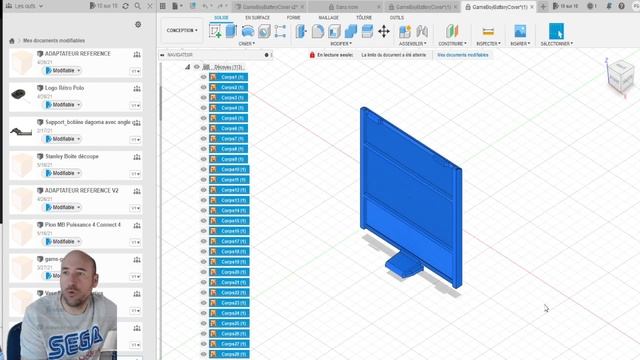The width and height of the screenshot is (640, 360).
Task: Select the Press Pull tool icon
Action: pyautogui.click(x=301, y=31)
